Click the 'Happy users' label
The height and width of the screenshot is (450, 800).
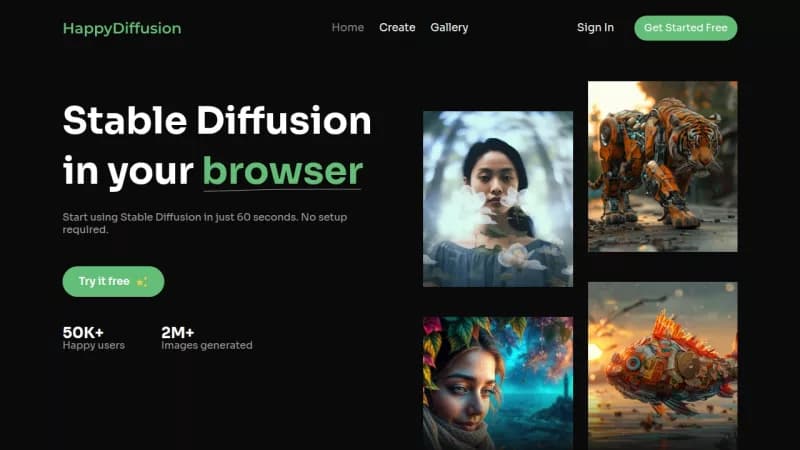91,346
